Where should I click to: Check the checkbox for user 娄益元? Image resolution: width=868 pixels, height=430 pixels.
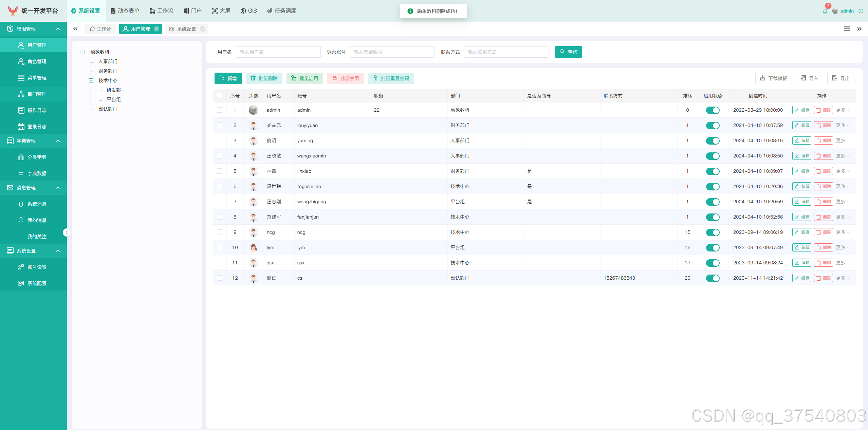pos(220,125)
